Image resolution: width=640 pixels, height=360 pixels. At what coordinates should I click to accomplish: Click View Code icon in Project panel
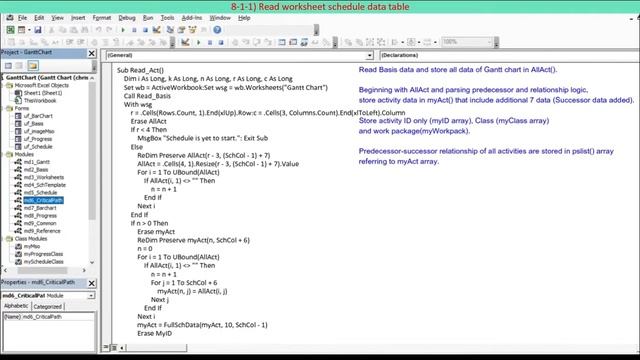pos(8,66)
